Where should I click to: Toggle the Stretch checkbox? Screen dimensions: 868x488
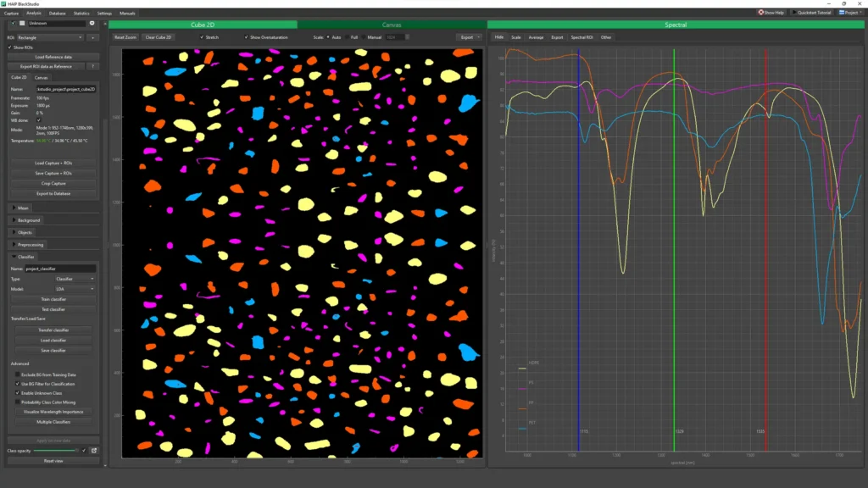[202, 37]
